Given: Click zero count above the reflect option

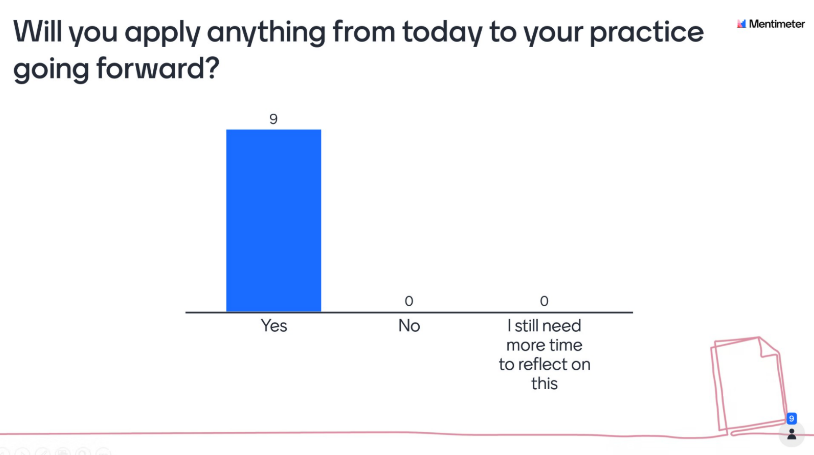Looking at the screenshot, I should 544,300.
